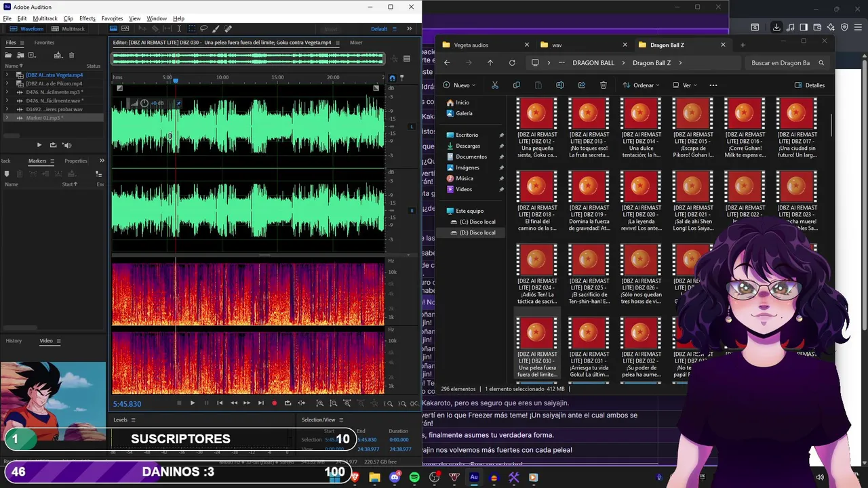Open the Effects menu
868x488 pixels.
[x=87, y=18]
